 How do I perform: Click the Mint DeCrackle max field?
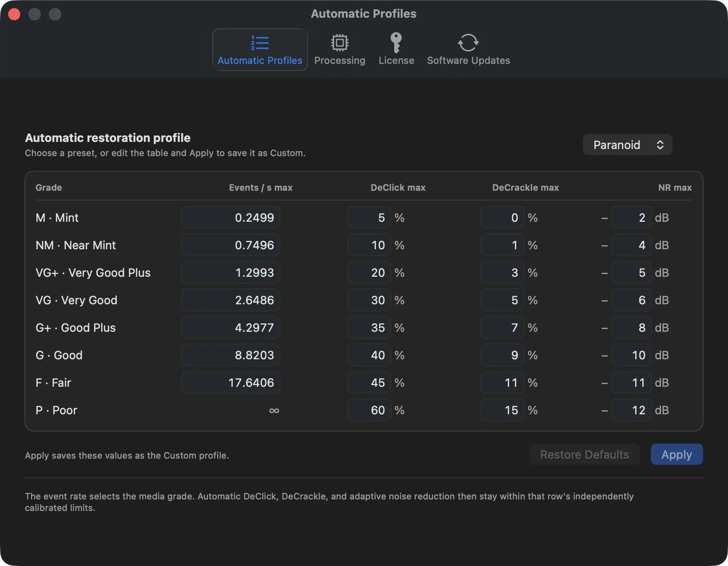502,217
